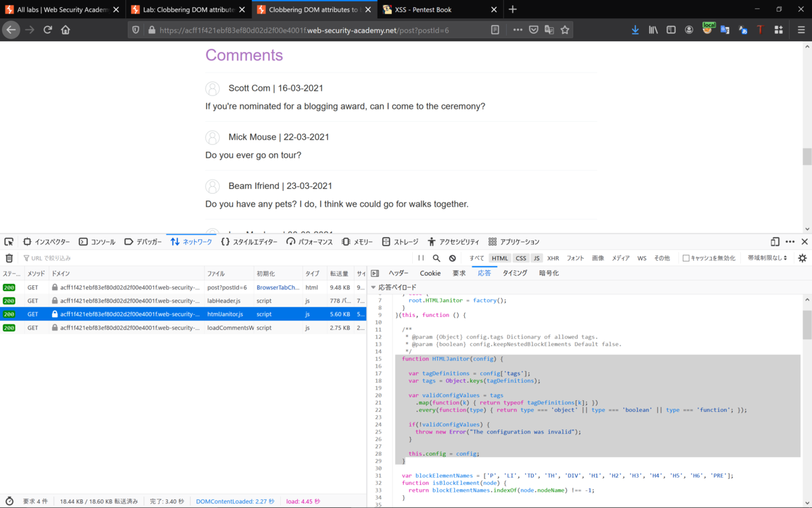Toggle the CSS request filter
The width and height of the screenshot is (812, 508).
pyautogui.click(x=520, y=258)
